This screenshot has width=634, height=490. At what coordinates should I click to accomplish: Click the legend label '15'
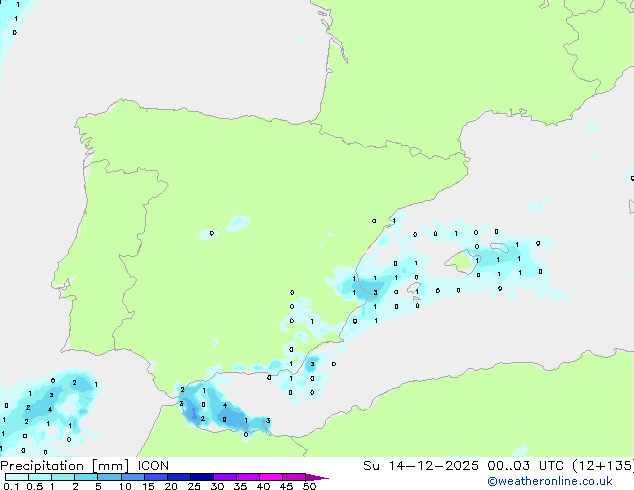coord(148,486)
